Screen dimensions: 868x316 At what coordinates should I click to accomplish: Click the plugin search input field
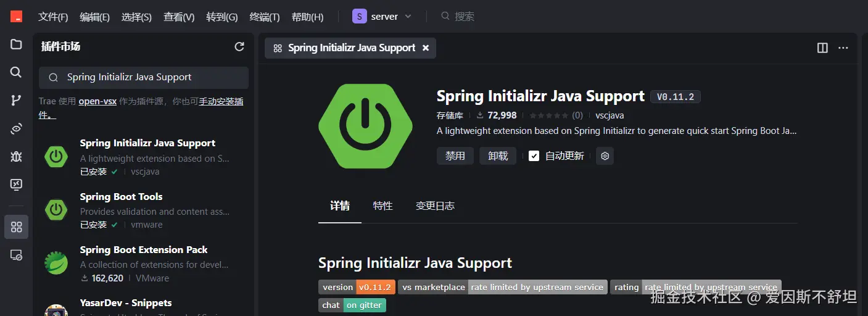click(144, 78)
